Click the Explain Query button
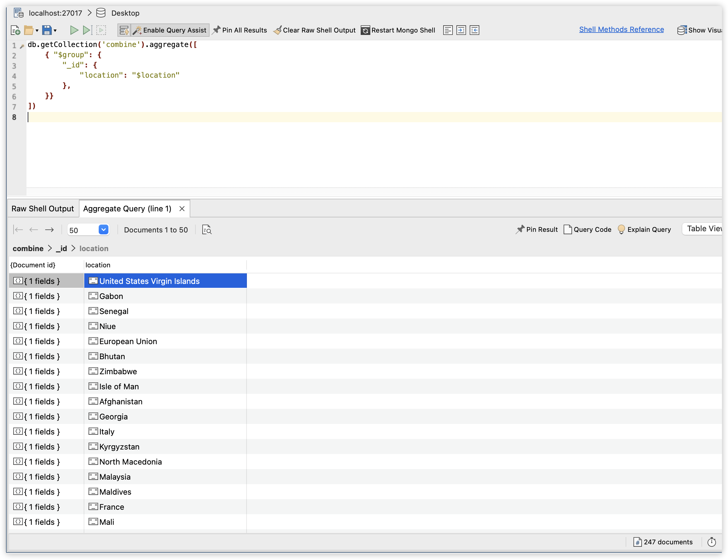Viewport: 728px width, 560px height. tap(644, 230)
